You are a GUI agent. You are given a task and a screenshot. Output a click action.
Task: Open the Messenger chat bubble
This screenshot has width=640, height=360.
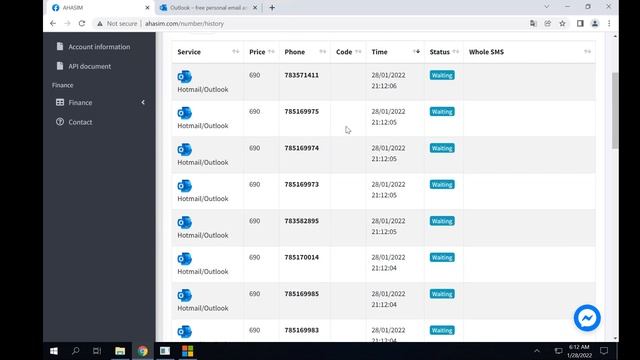(x=587, y=318)
